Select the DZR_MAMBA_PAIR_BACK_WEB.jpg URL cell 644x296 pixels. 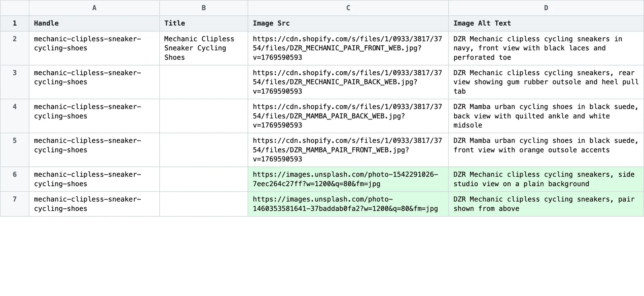348,116
